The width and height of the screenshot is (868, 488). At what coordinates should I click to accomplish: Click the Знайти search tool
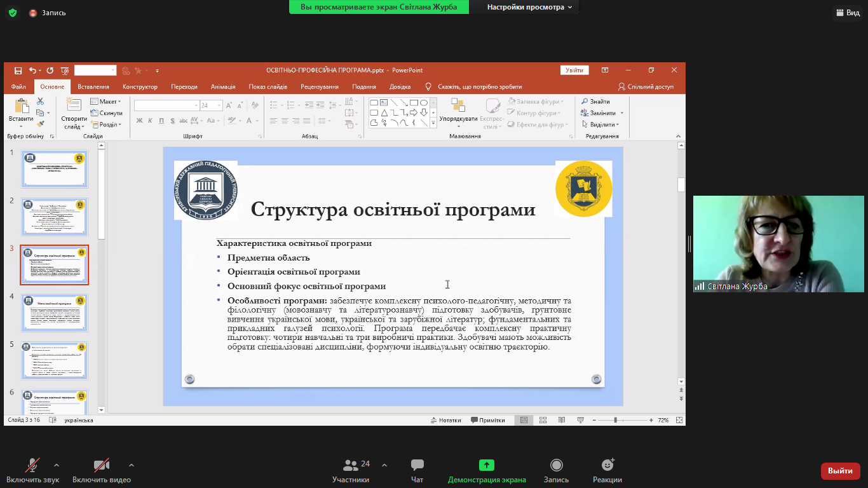(x=595, y=102)
